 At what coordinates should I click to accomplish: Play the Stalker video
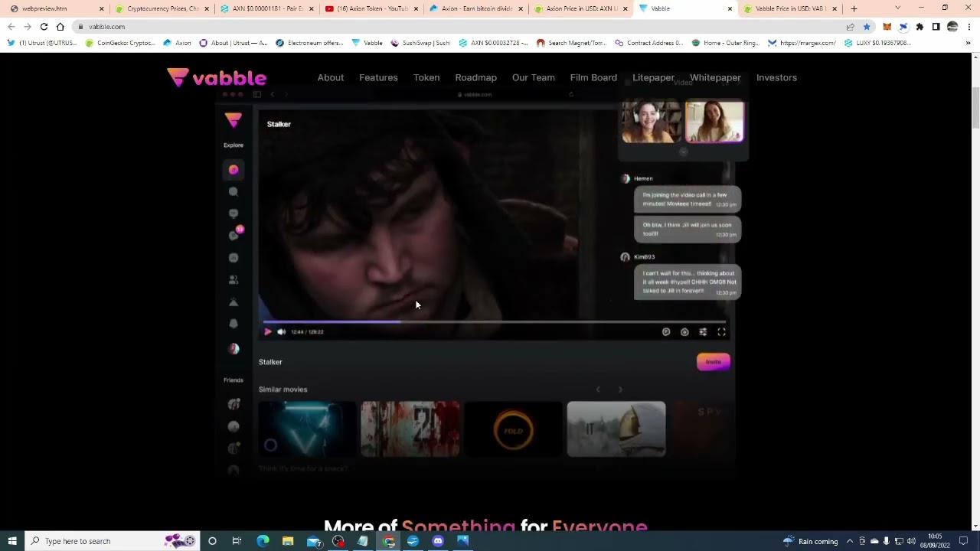[267, 332]
